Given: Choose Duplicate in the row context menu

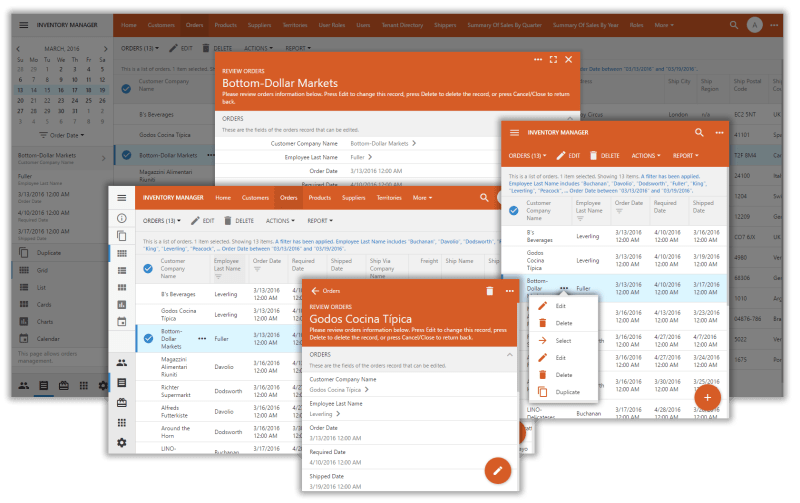Looking at the screenshot, I should tap(563, 392).
